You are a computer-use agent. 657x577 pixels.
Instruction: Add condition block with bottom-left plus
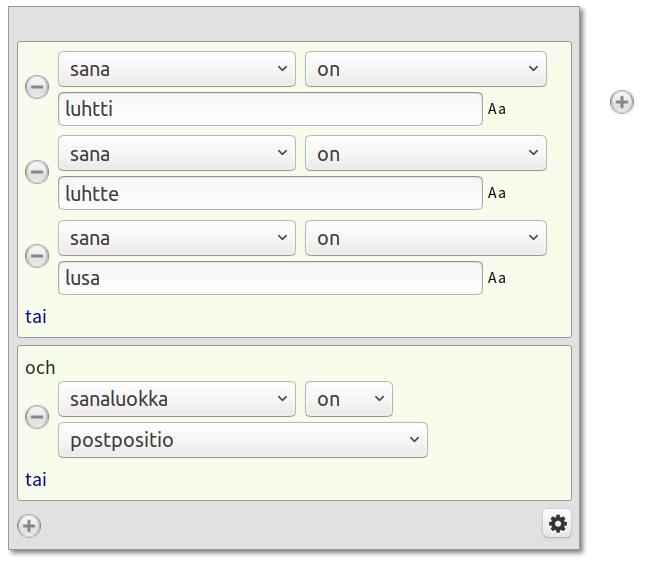point(29,525)
